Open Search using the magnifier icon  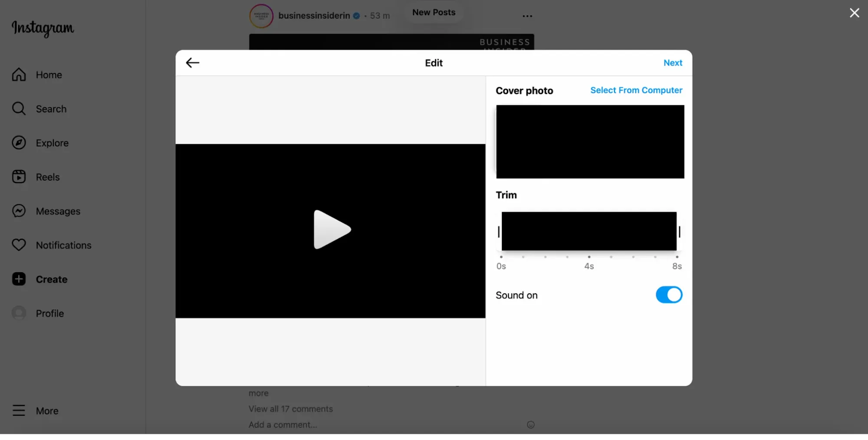click(x=19, y=108)
